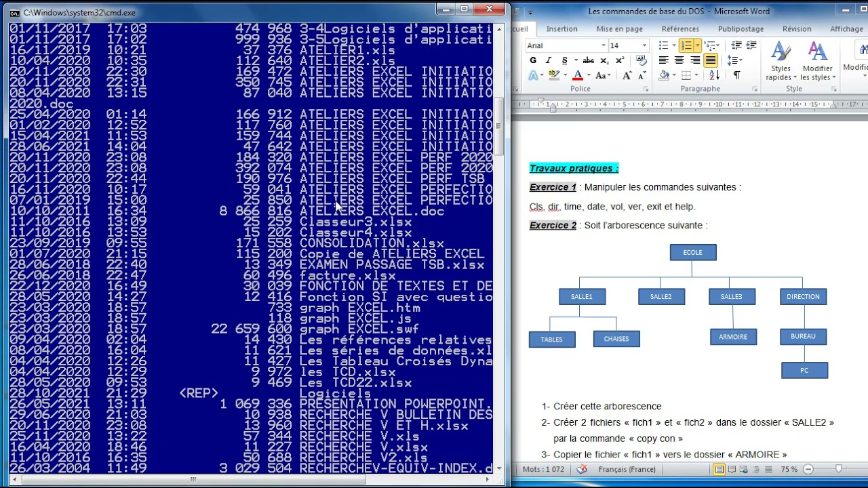Switch to Full Screen Reading view
Viewport: 868px width, 488px height.
click(732, 469)
